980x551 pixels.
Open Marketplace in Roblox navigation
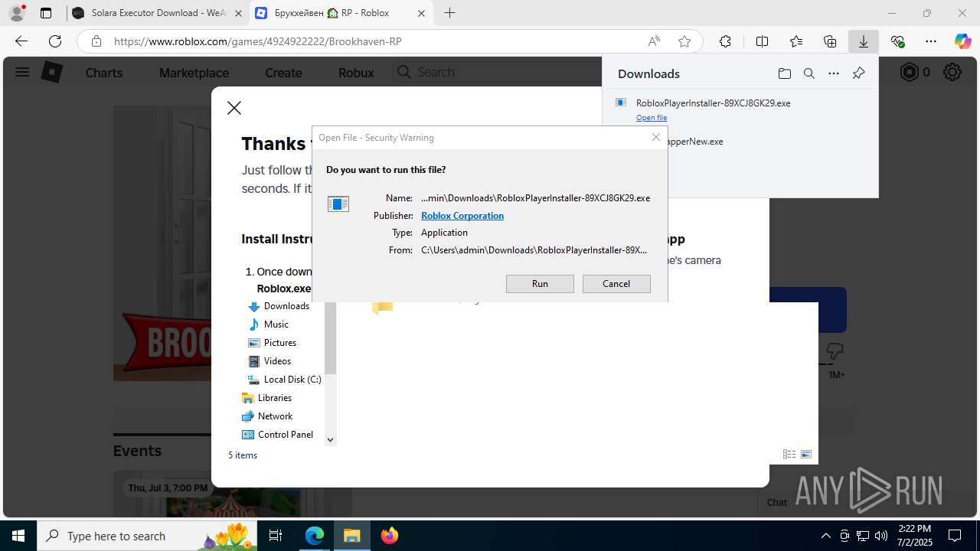194,73
